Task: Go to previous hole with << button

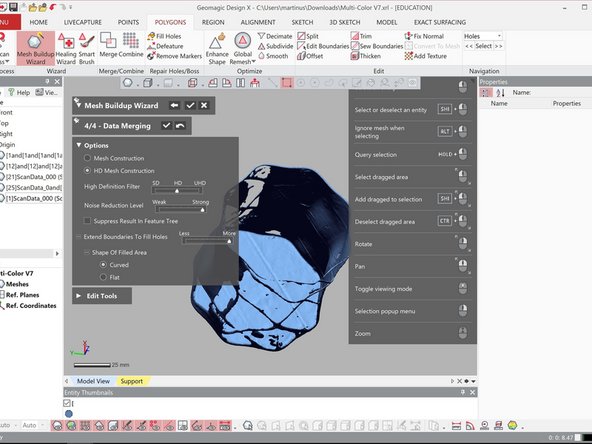Action: tap(469, 46)
